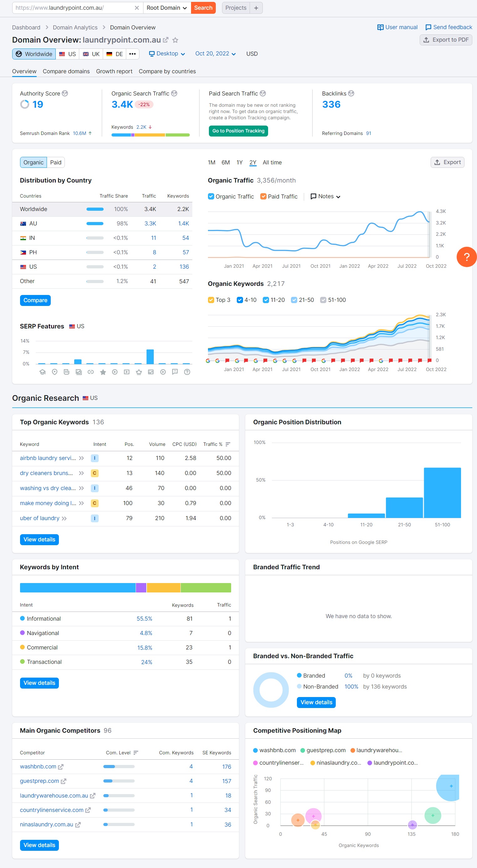This screenshot has width=477, height=868.
Task: Switch distribution toggle to Paid
Action: point(56,163)
